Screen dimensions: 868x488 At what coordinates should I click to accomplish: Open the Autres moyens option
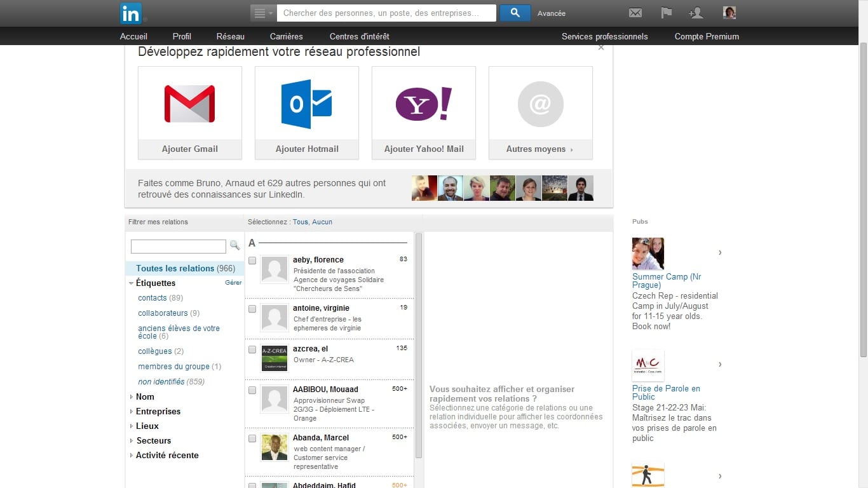click(x=540, y=149)
